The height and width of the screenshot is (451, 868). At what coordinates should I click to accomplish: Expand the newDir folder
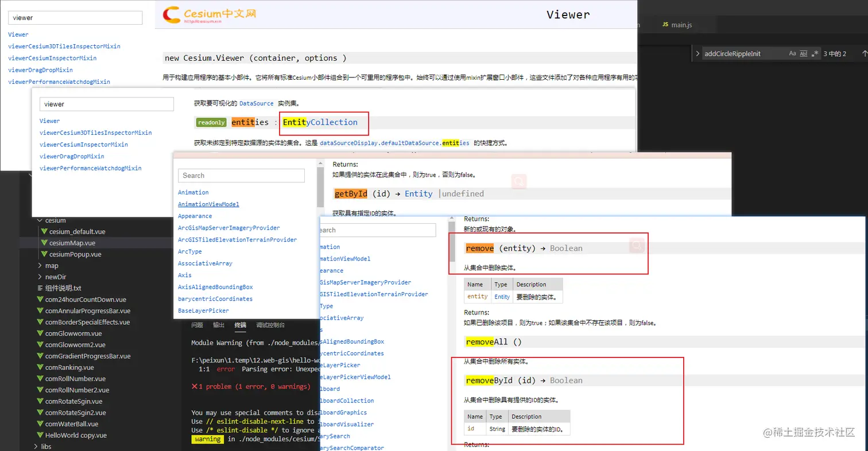[40, 277]
